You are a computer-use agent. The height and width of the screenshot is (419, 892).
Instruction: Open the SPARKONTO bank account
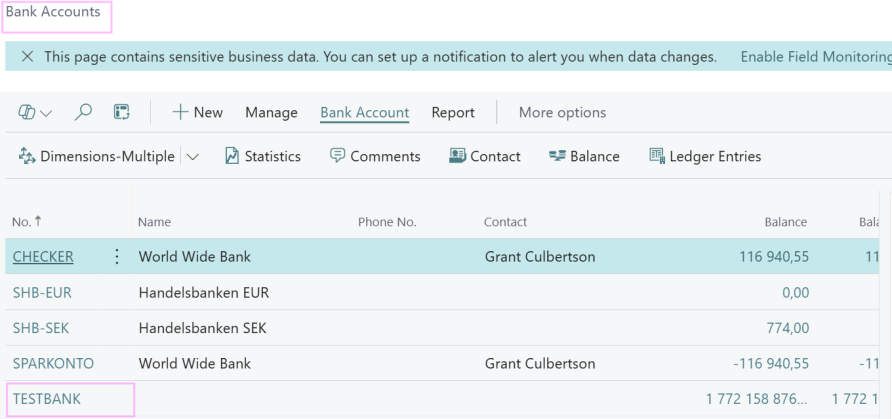53,363
